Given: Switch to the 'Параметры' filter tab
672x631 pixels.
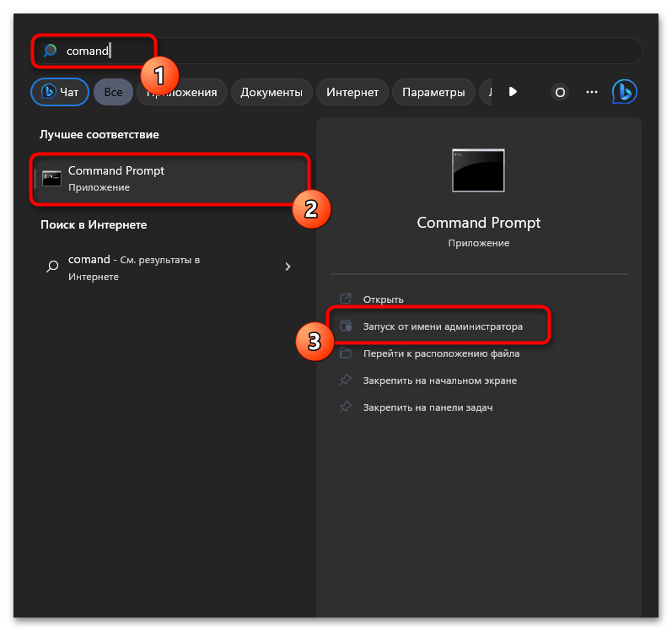Looking at the screenshot, I should click(x=433, y=92).
